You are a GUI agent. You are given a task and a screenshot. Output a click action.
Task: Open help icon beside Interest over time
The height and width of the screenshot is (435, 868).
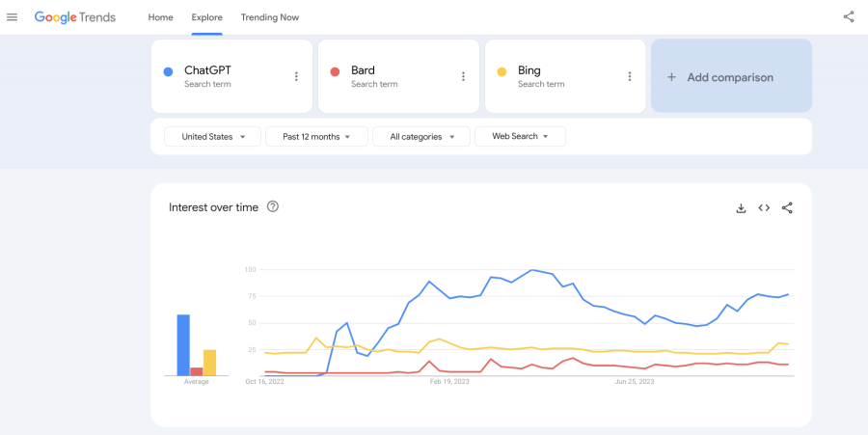273,206
